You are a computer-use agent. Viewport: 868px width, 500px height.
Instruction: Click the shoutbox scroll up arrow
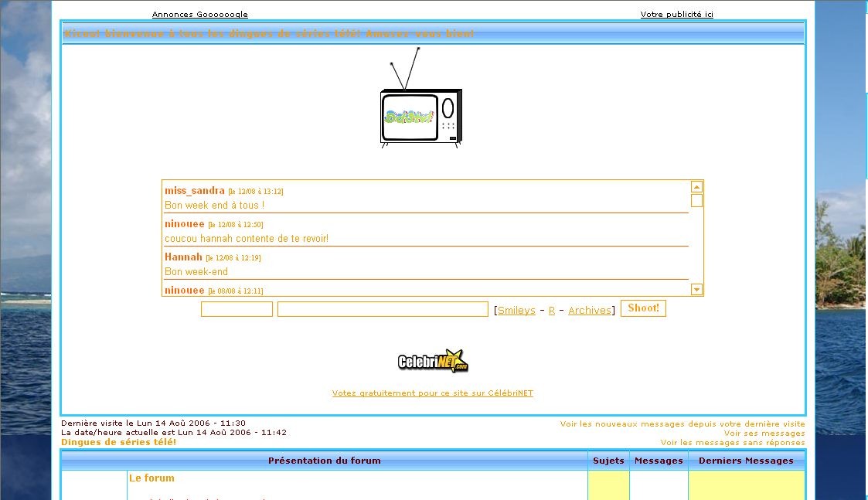[696, 186]
